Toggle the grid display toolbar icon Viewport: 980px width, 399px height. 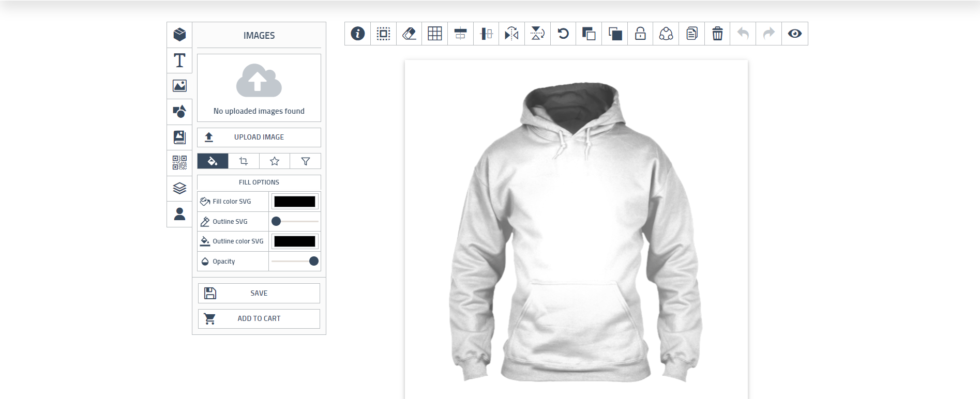[435, 34]
